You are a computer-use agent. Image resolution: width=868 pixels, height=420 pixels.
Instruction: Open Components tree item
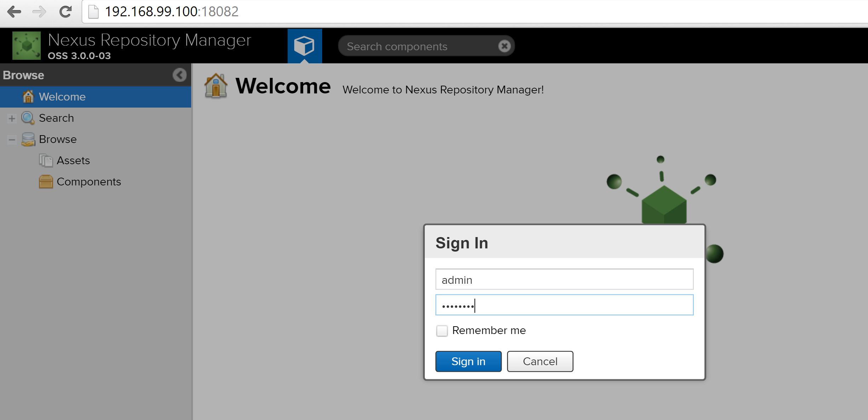click(88, 182)
